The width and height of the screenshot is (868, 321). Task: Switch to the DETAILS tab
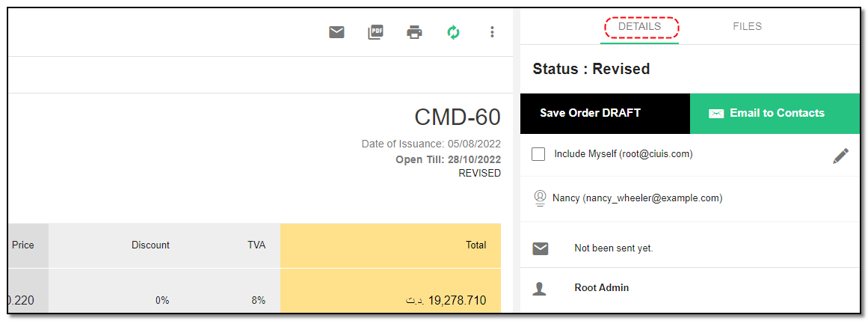pos(639,27)
